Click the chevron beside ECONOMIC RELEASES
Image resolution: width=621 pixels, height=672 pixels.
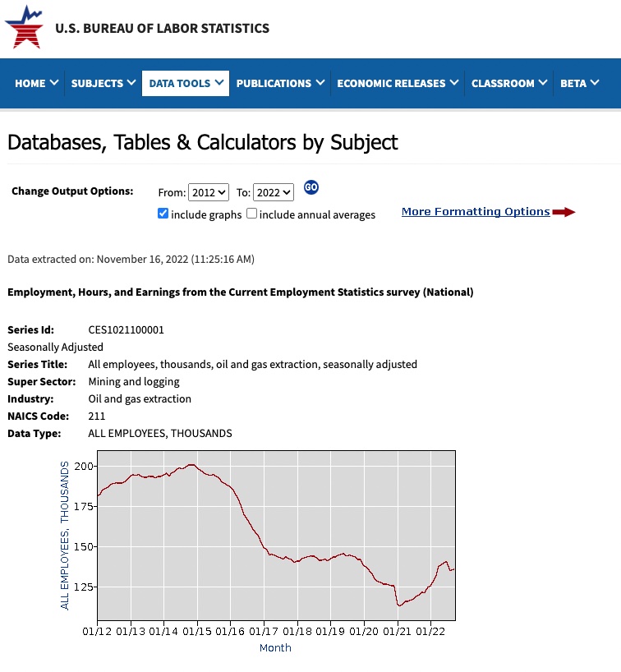[x=453, y=83]
